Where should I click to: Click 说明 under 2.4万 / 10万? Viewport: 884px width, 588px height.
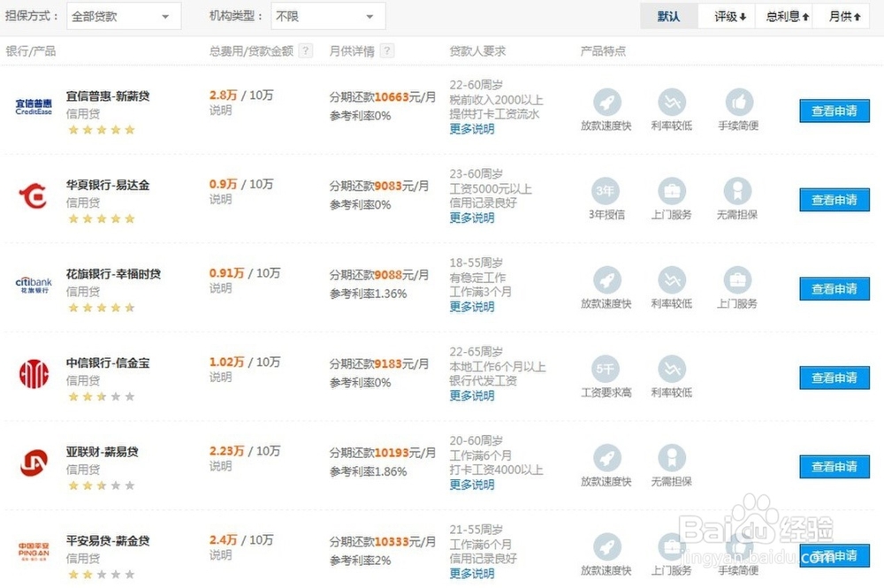click(x=220, y=555)
